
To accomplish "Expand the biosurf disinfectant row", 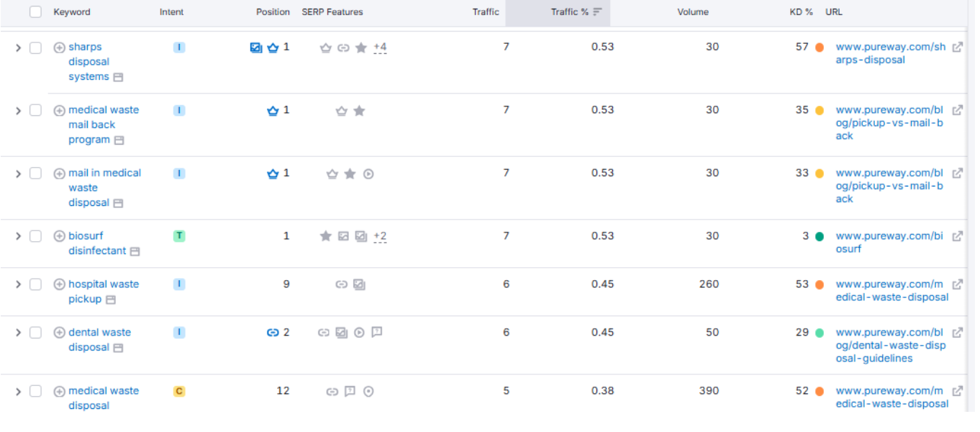I will [19, 236].
